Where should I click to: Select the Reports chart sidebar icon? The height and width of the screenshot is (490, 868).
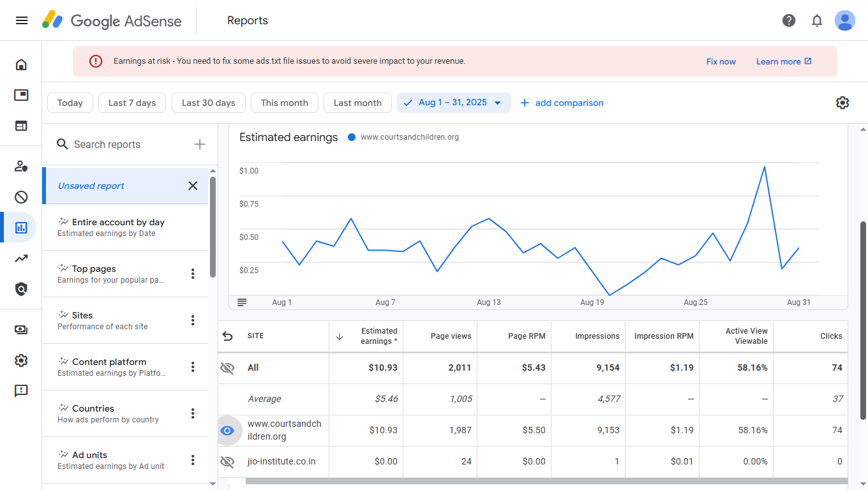(21, 227)
